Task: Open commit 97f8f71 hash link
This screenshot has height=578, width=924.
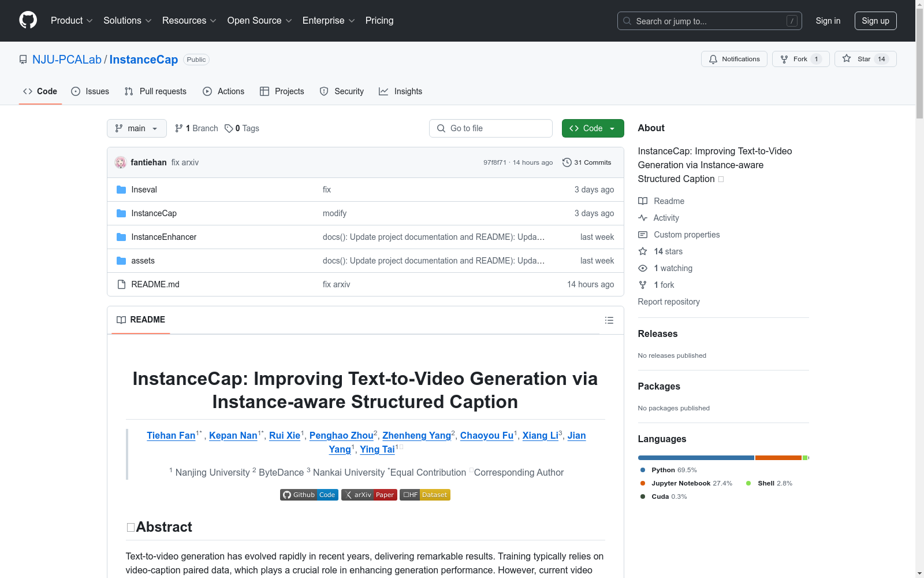Action: click(x=495, y=162)
